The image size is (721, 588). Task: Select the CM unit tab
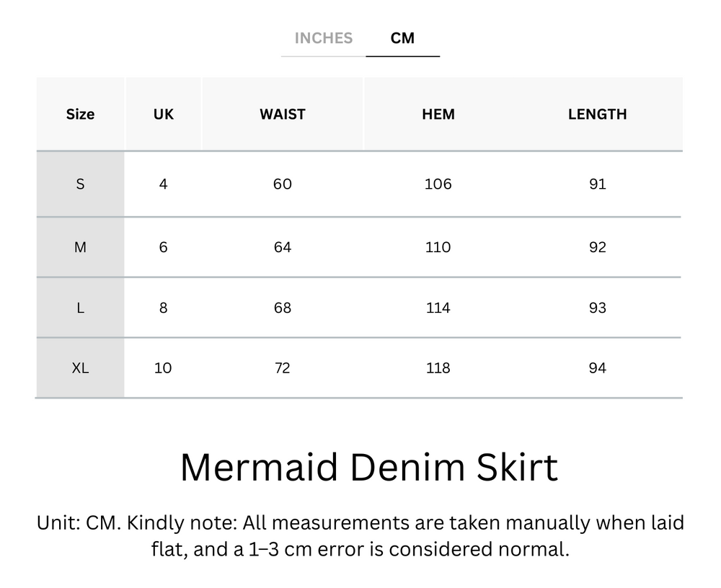403,38
